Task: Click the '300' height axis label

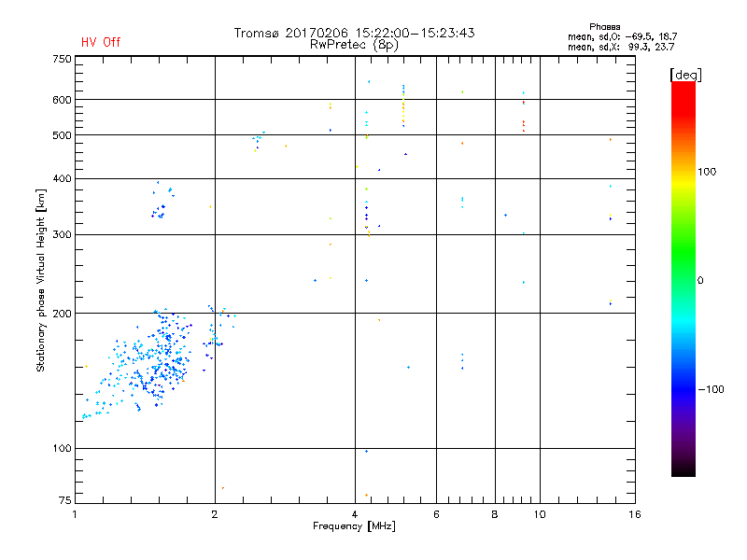Action: [62, 234]
